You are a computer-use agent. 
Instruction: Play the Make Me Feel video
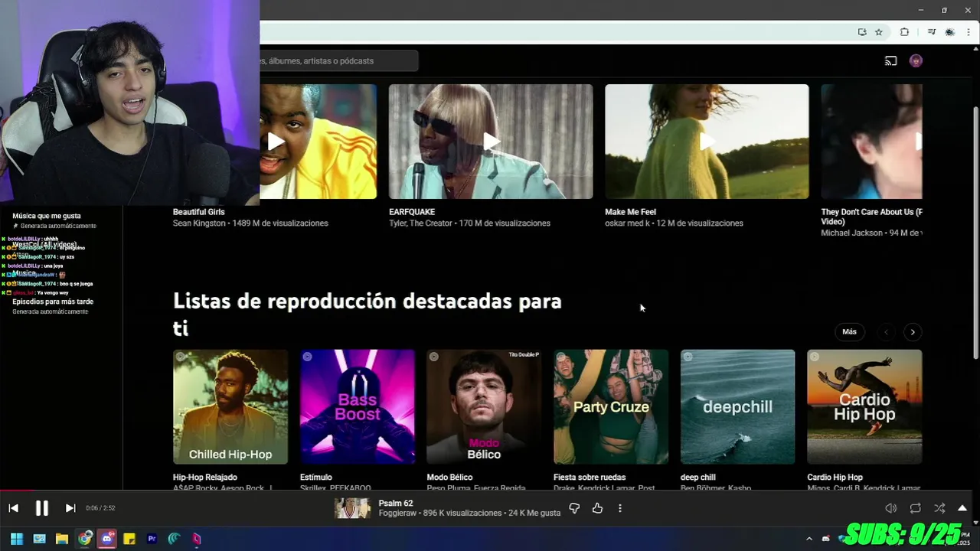pyautogui.click(x=707, y=142)
